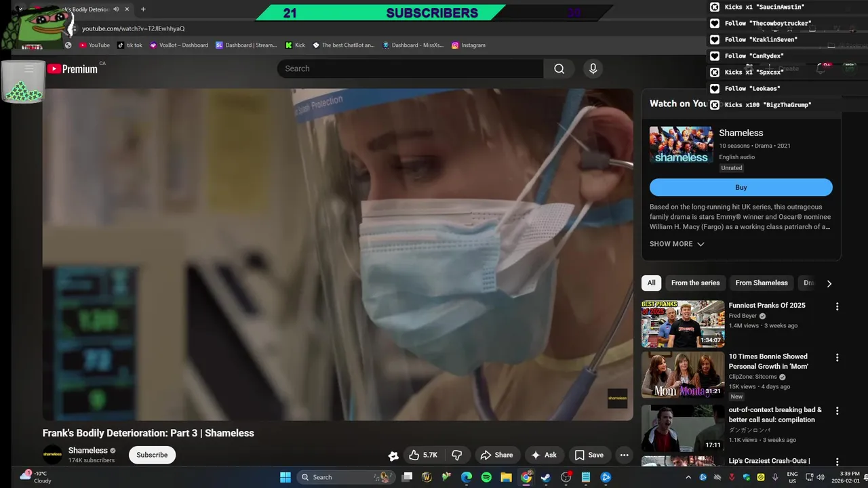
Task: Open the volume control in tray
Action: (x=821, y=477)
